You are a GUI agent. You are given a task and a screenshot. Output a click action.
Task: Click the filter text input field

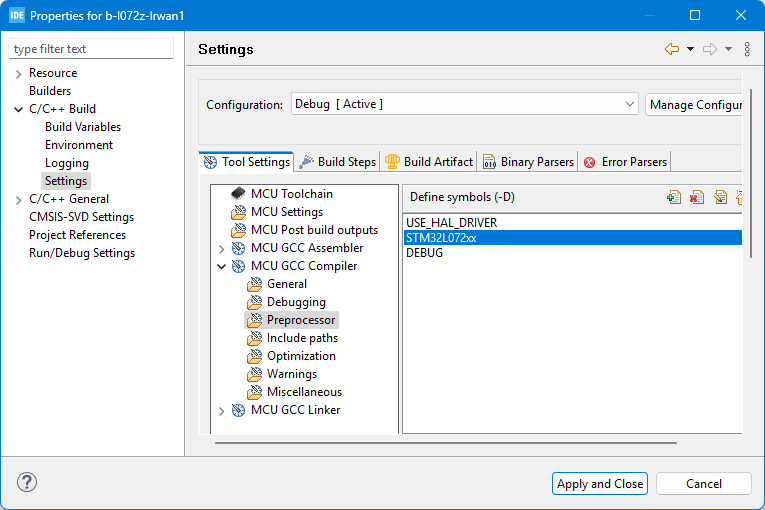(x=91, y=49)
